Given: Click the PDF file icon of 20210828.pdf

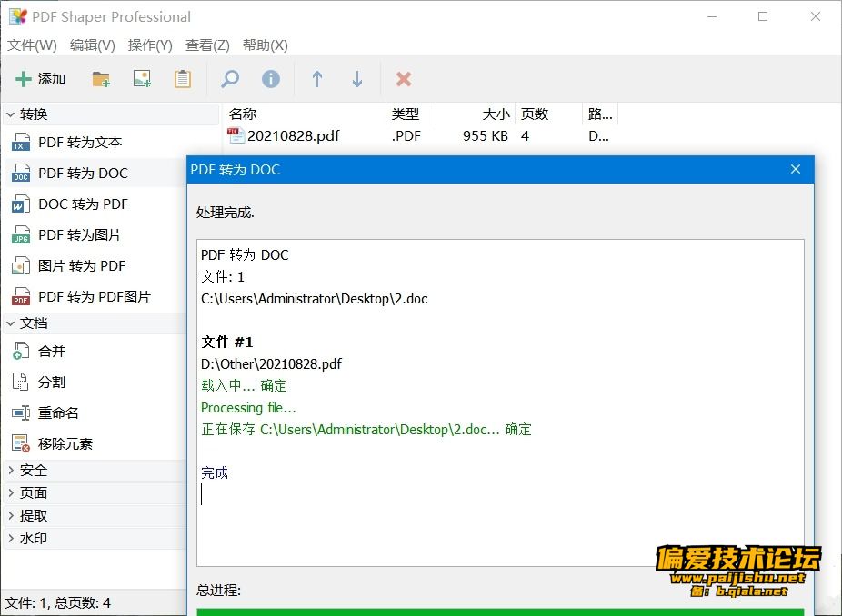Looking at the screenshot, I should click(236, 135).
